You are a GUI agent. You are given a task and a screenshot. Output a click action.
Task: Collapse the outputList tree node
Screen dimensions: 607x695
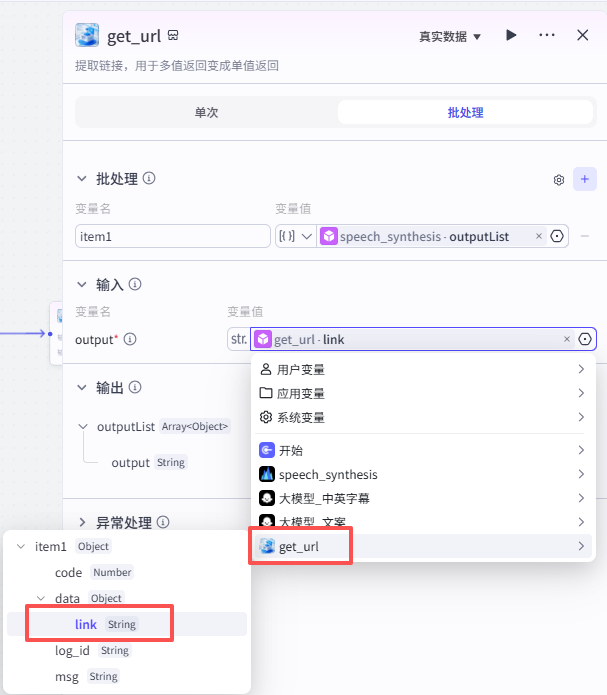pyautogui.click(x=82, y=427)
